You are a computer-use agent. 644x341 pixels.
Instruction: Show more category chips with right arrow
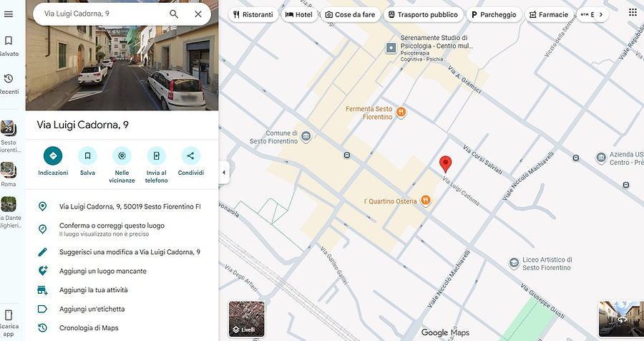[x=601, y=14]
